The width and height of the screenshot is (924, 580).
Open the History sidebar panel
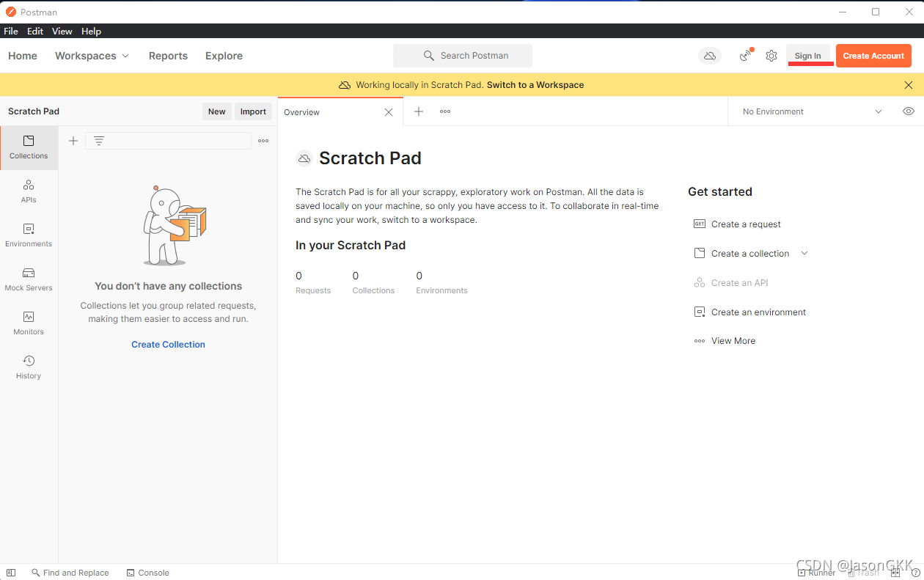click(x=29, y=367)
